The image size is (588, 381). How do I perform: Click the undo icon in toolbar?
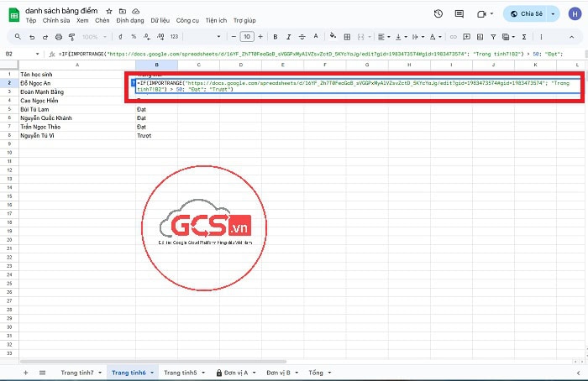pos(33,37)
